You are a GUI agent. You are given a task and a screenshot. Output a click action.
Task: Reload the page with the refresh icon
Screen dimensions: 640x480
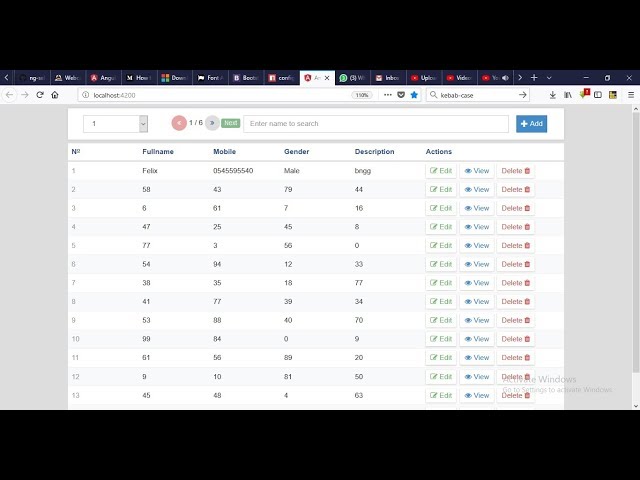coord(40,95)
